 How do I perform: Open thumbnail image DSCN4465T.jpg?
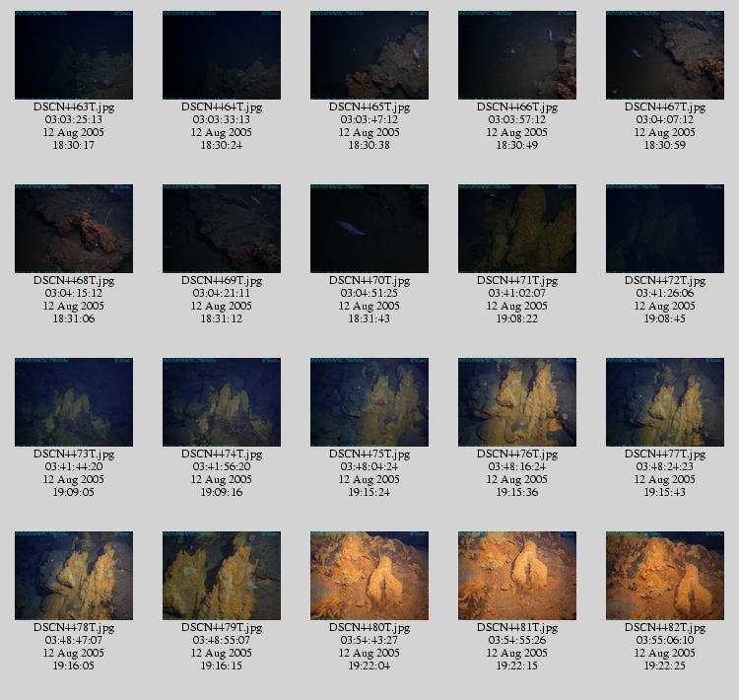click(369, 55)
